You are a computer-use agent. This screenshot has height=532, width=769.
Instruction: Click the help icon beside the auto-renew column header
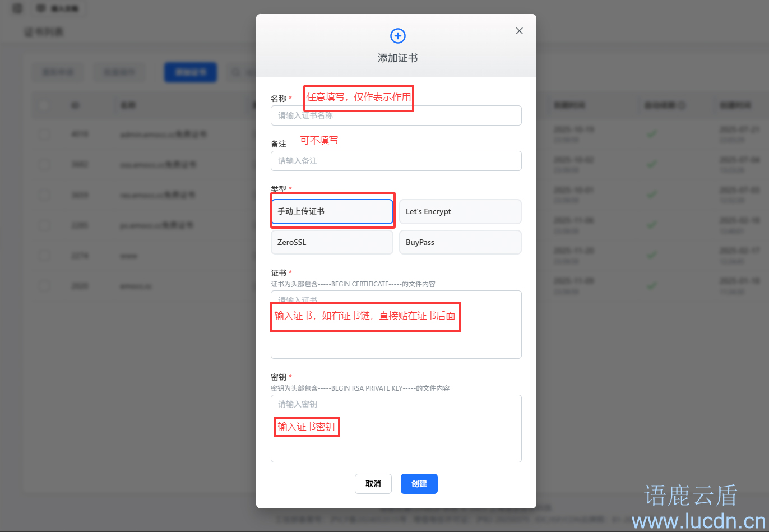coord(682,105)
